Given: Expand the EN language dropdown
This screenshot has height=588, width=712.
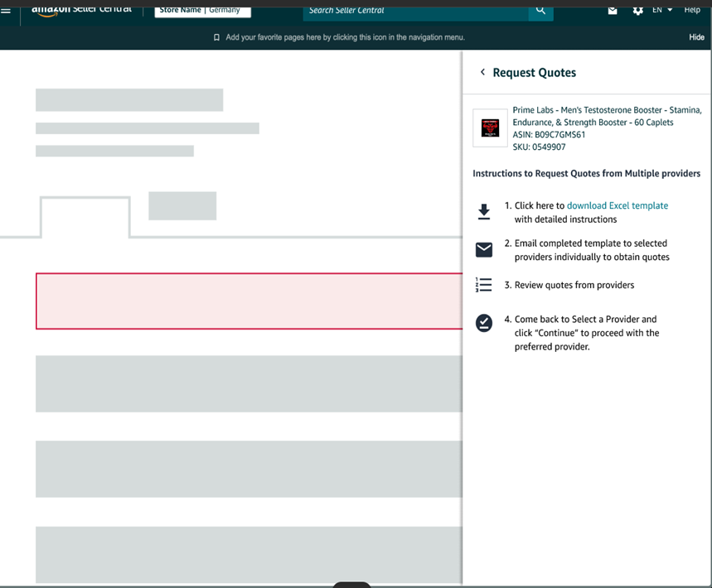Looking at the screenshot, I should pyautogui.click(x=662, y=10).
